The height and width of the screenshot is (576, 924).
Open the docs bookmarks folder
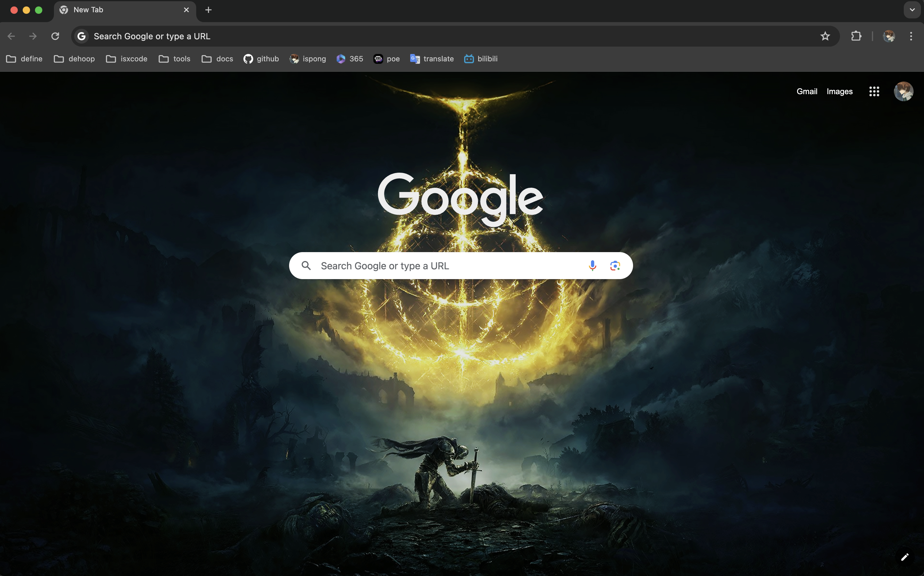pyautogui.click(x=217, y=59)
